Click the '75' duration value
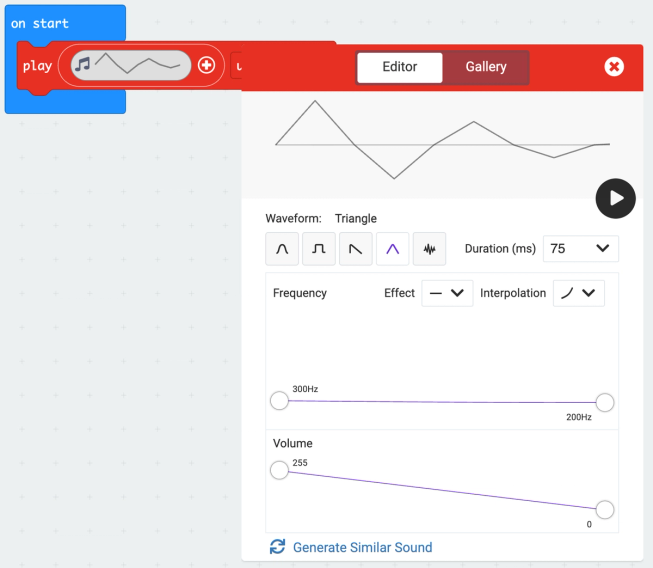 [x=558, y=249]
